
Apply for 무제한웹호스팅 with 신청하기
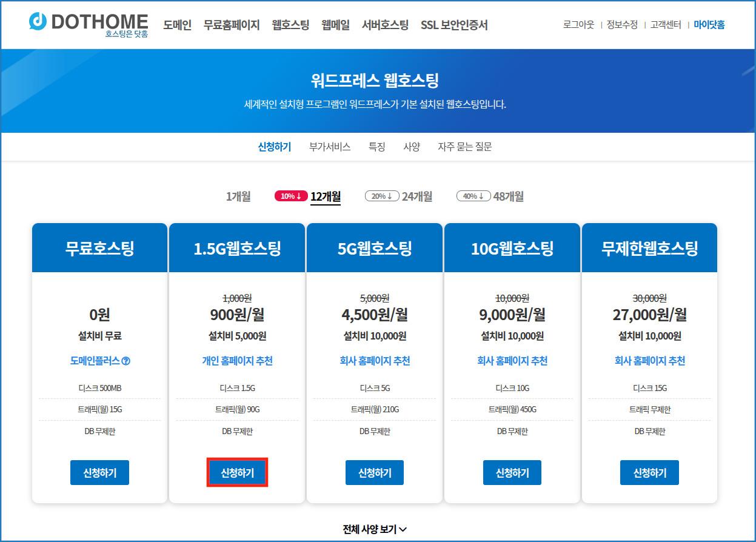tap(649, 473)
